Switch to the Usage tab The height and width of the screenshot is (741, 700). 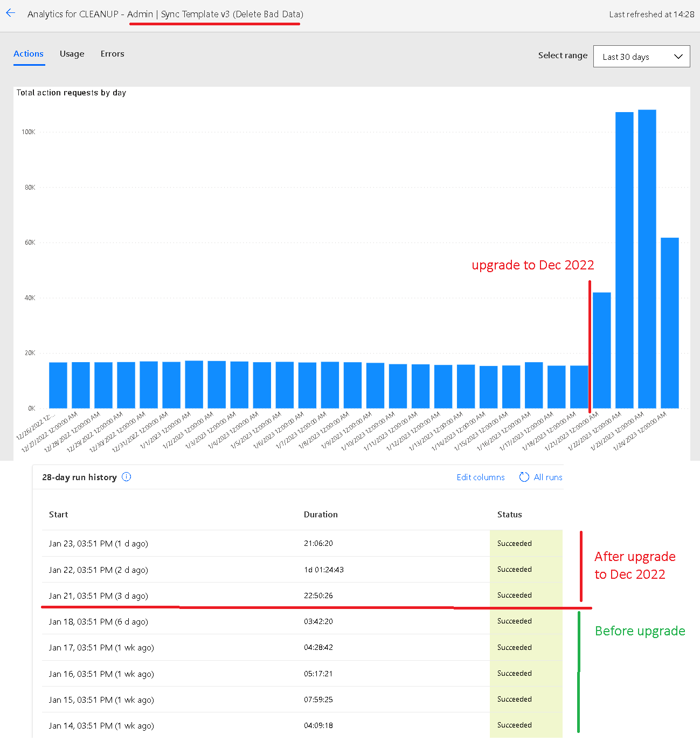click(x=72, y=54)
